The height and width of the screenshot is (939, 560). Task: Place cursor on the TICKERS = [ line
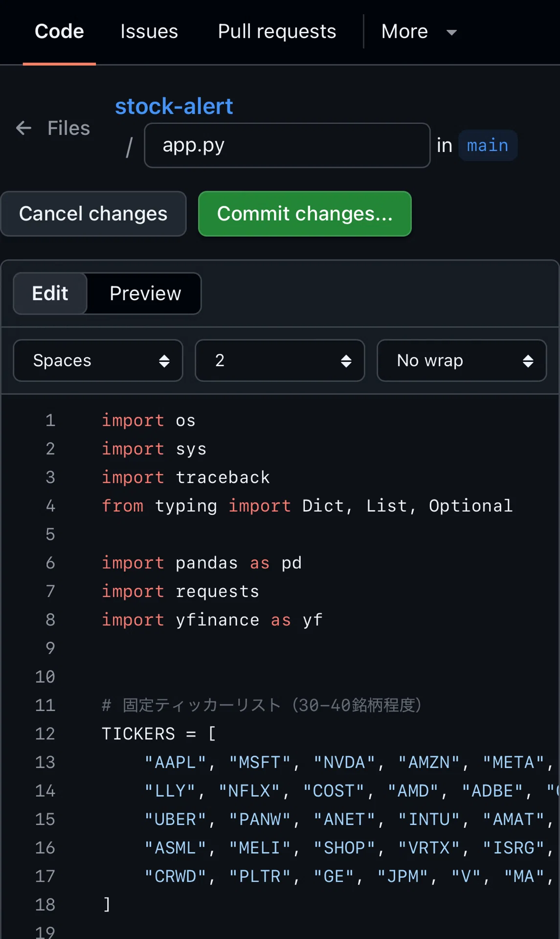(x=158, y=734)
